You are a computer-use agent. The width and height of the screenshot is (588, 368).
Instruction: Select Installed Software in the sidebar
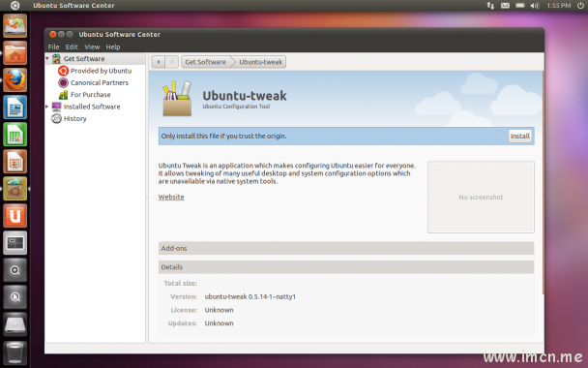(x=92, y=107)
